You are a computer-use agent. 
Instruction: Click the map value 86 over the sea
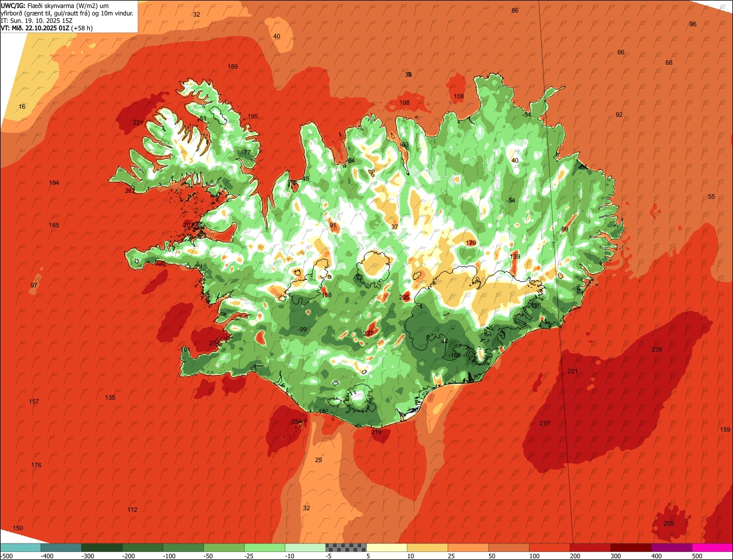[x=515, y=10]
